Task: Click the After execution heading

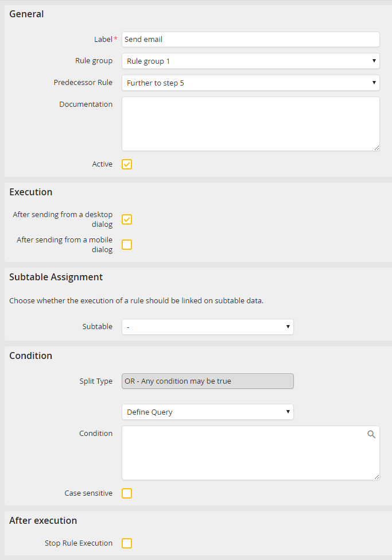Action: [43, 521]
